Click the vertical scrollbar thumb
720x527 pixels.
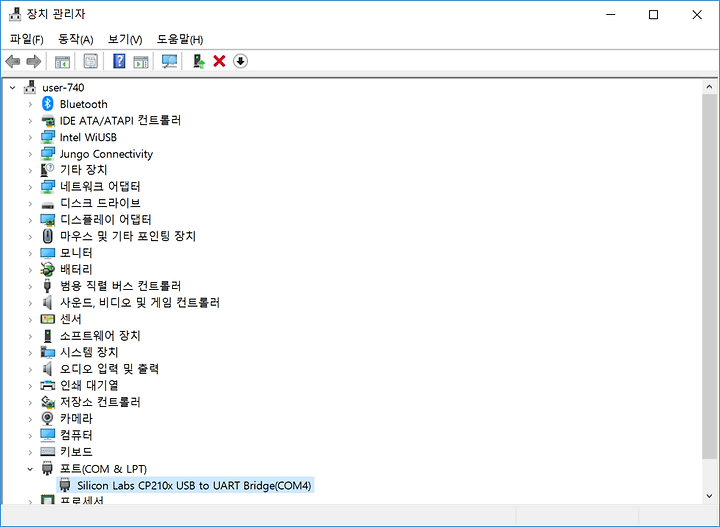point(709,275)
